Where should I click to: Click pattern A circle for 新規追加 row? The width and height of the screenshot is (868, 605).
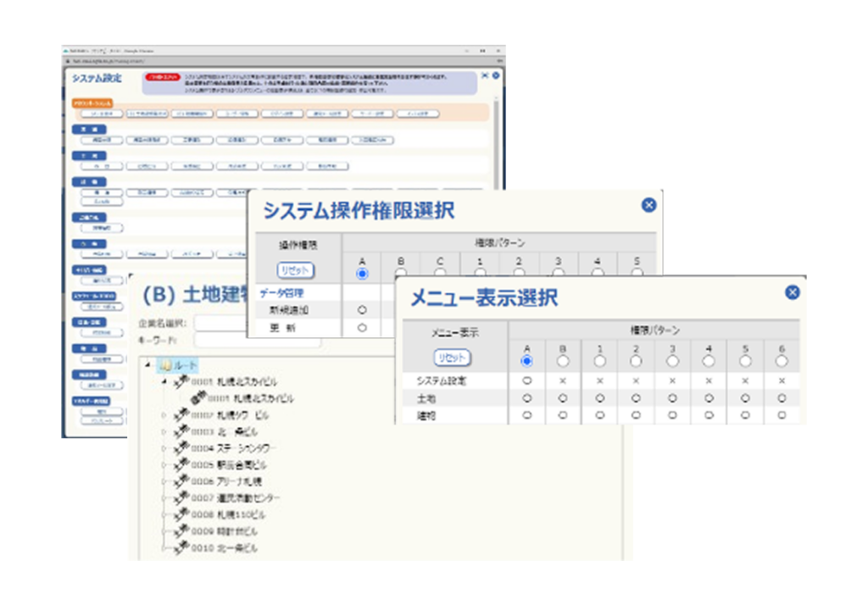pos(362,310)
